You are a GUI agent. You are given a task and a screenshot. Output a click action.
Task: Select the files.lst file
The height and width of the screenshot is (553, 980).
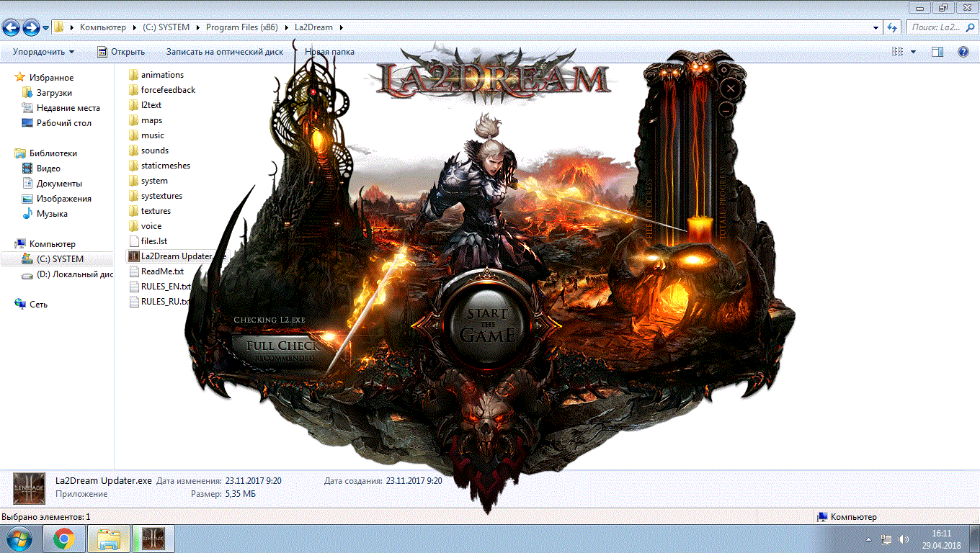click(x=148, y=241)
